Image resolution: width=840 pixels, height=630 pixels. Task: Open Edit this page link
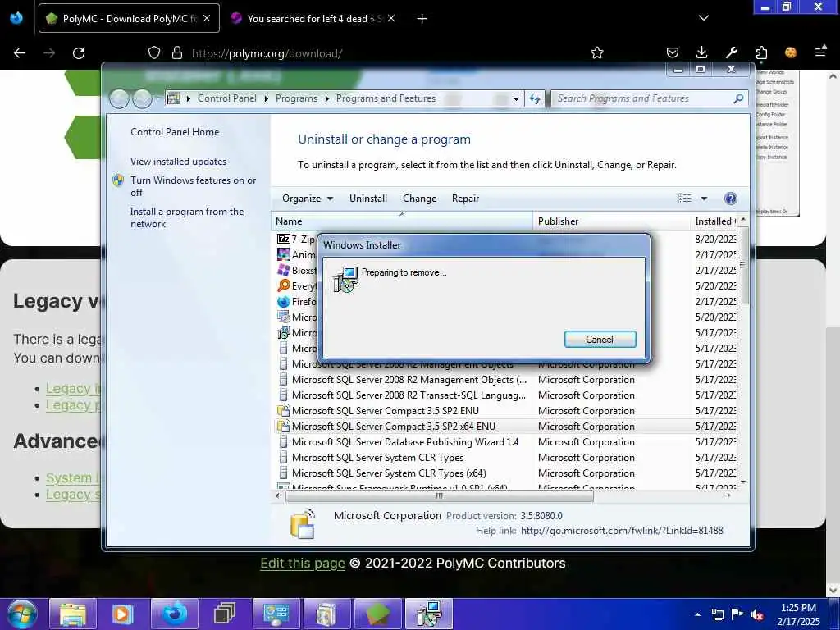tap(303, 563)
